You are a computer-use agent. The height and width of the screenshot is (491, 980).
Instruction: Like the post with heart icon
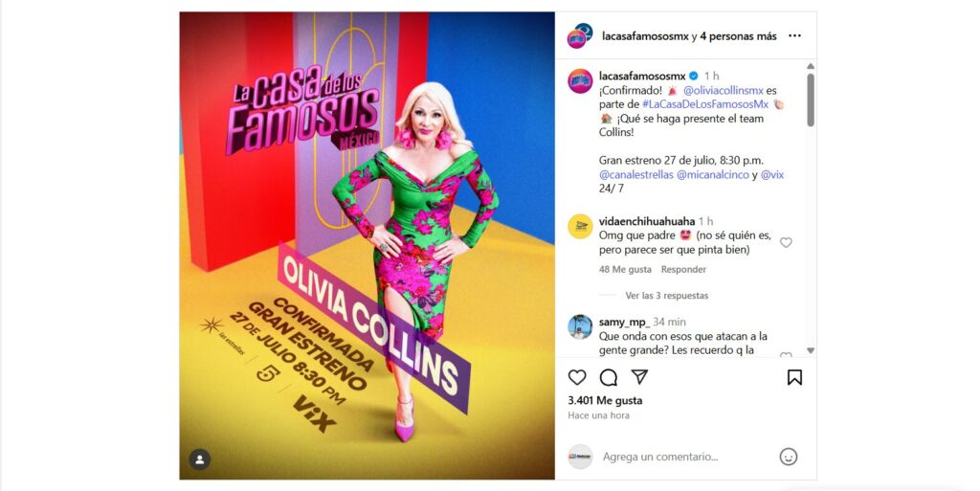(x=577, y=377)
